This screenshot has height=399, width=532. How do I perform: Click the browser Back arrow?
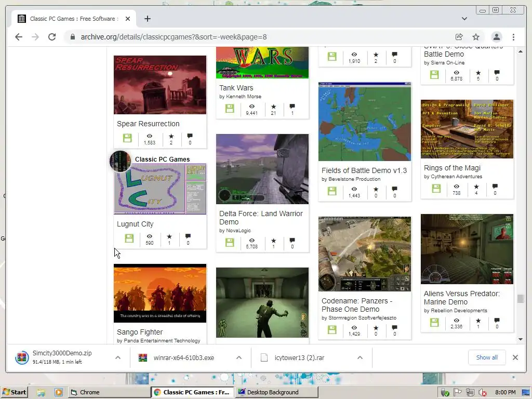(x=19, y=37)
